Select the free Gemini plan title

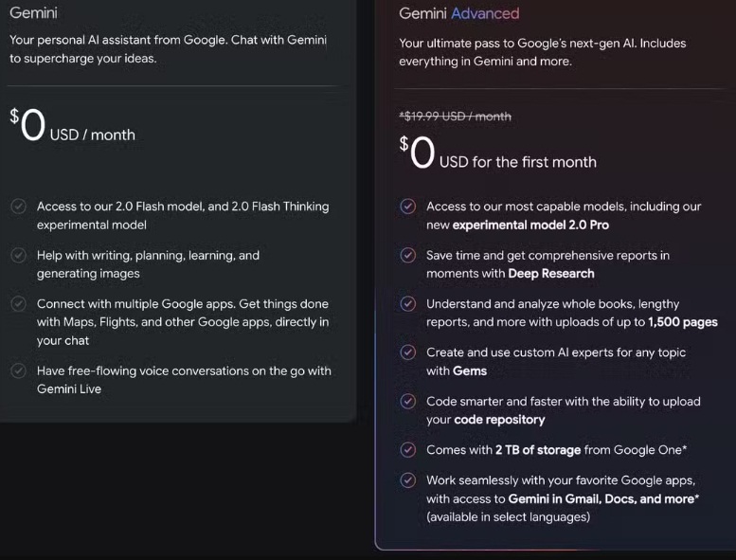[x=33, y=13]
